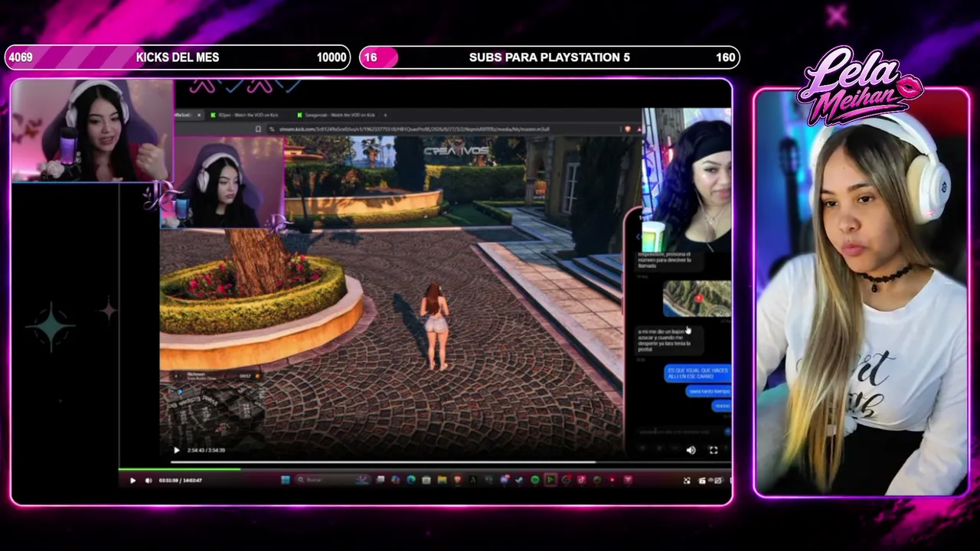
Task: Bookmark the page via address bar icon
Action: (x=259, y=129)
